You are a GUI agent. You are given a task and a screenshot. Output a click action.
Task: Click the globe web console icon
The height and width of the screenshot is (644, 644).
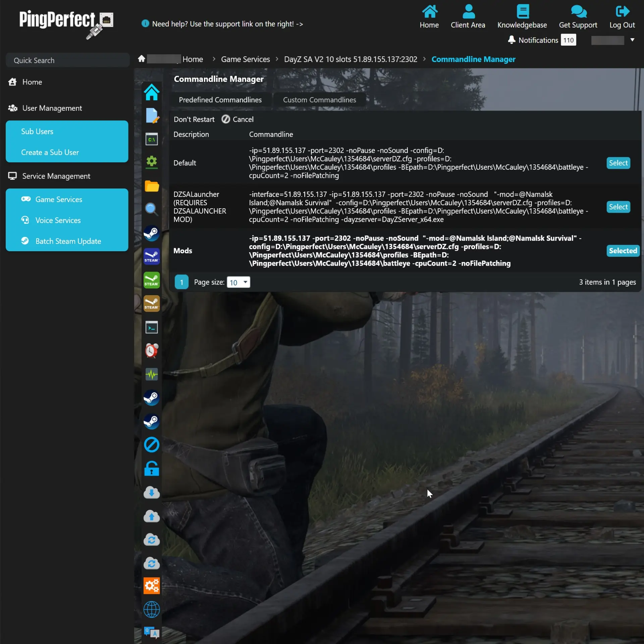coord(152,610)
